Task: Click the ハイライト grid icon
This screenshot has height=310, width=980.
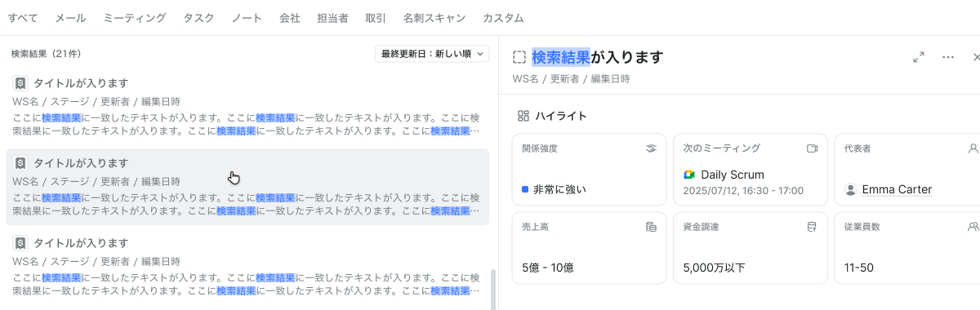Action: point(523,116)
